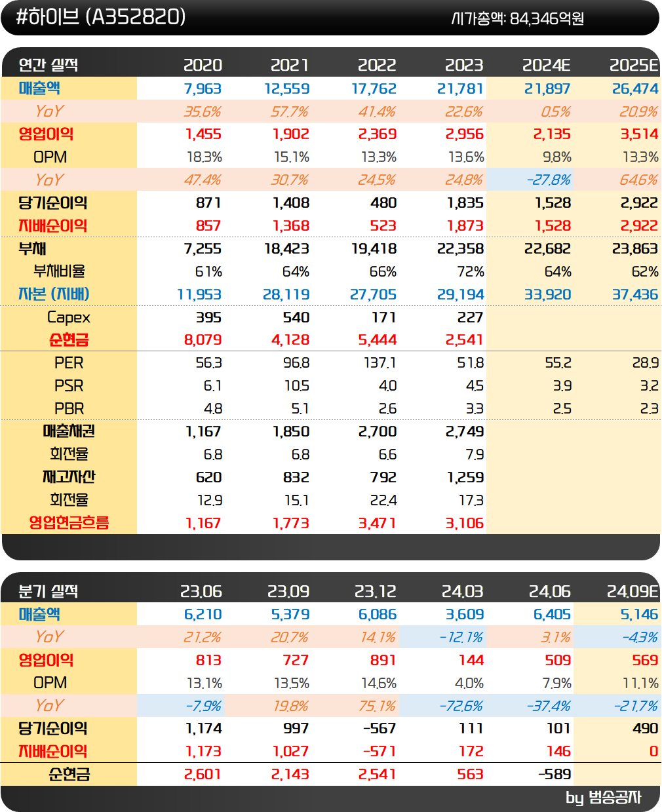Click the 매출채권 value 2,749
Screen dimensions: 662x812
(x=465, y=431)
